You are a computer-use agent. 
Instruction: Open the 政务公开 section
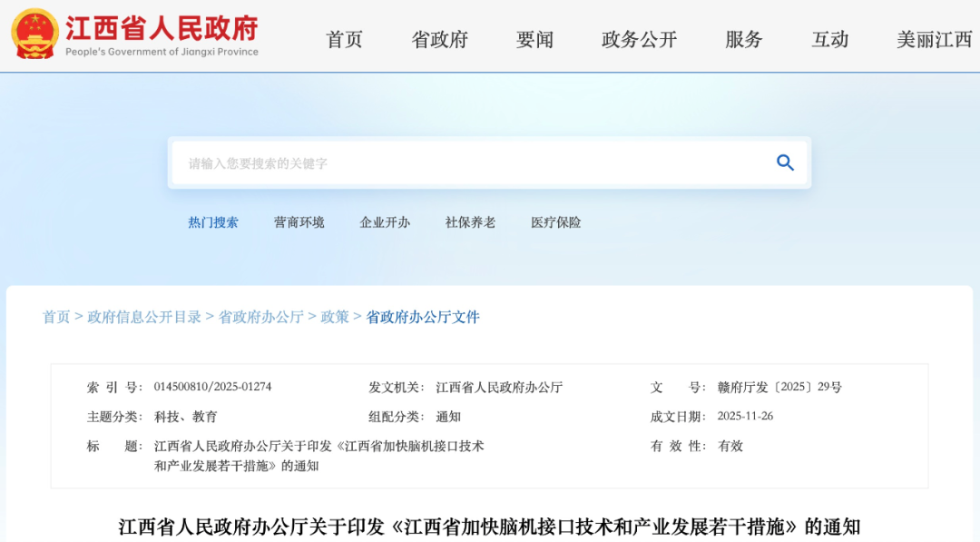pyautogui.click(x=638, y=40)
